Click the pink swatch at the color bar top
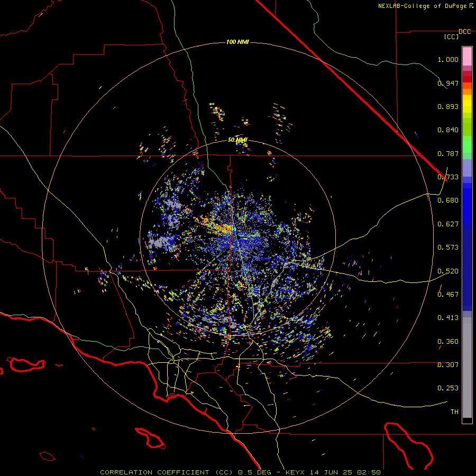 467,56
